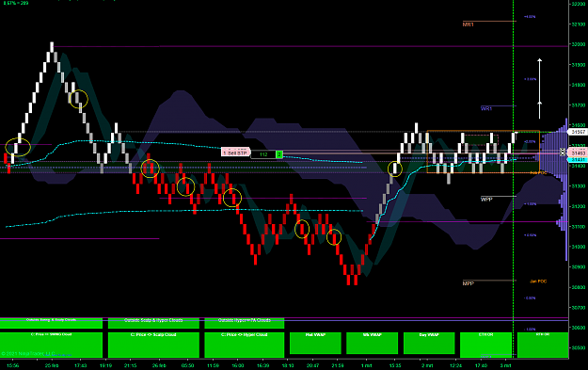This screenshot has height=370, width=588.
Task: Select the 112 position profit box
Action: (x=263, y=154)
